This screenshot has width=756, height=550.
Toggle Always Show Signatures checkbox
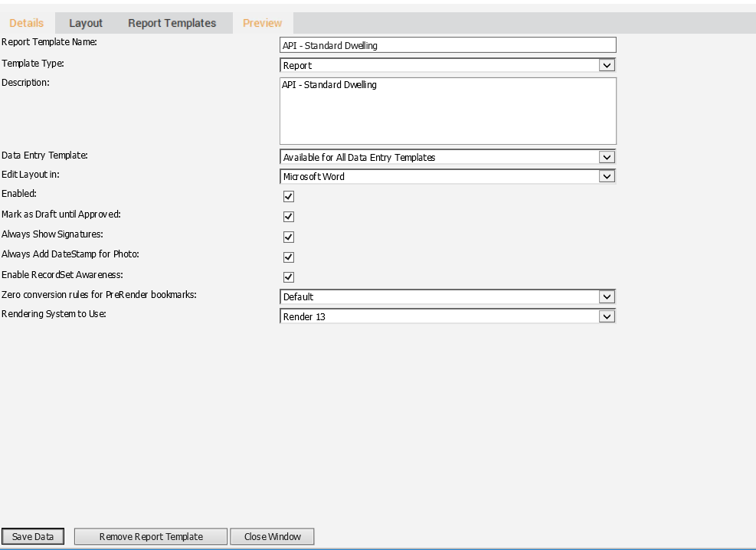pyautogui.click(x=288, y=237)
